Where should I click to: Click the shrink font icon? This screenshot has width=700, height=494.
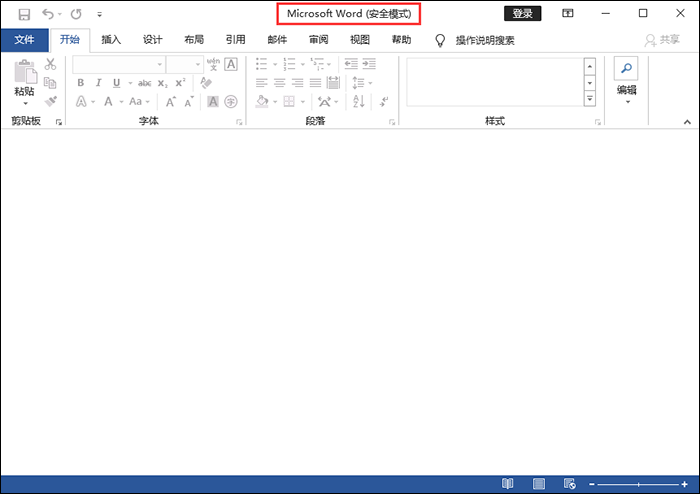tap(189, 102)
